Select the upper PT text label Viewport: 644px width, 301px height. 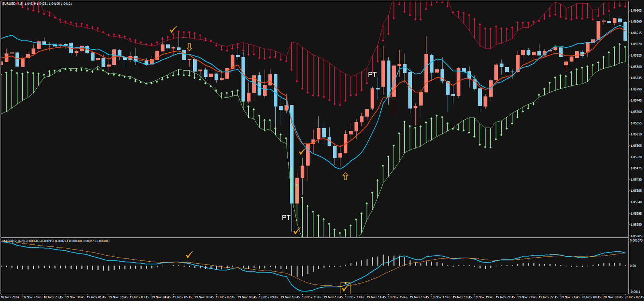click(372, 74)
